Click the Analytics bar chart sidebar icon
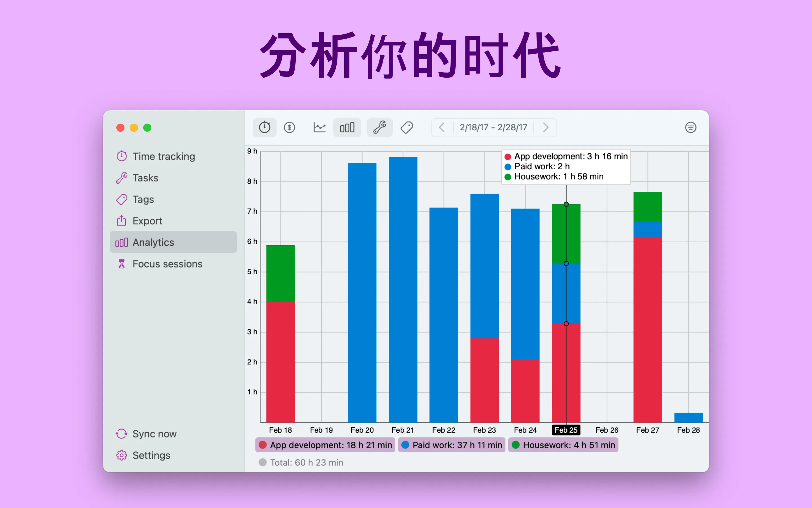 coord(122,242)
